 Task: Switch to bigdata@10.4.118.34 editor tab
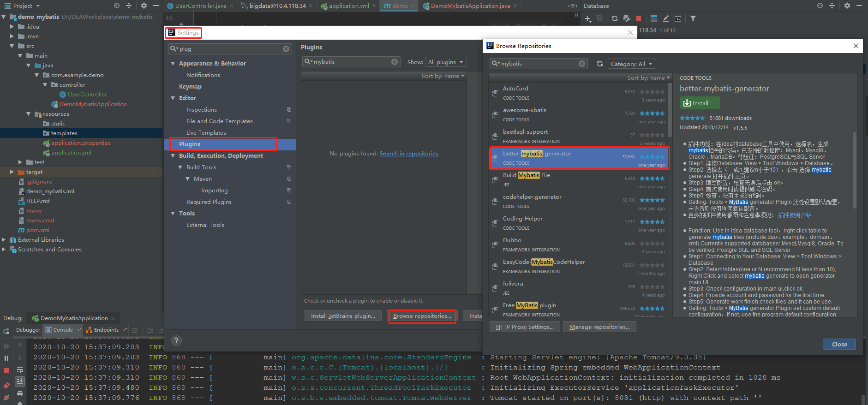click(277, 6)
